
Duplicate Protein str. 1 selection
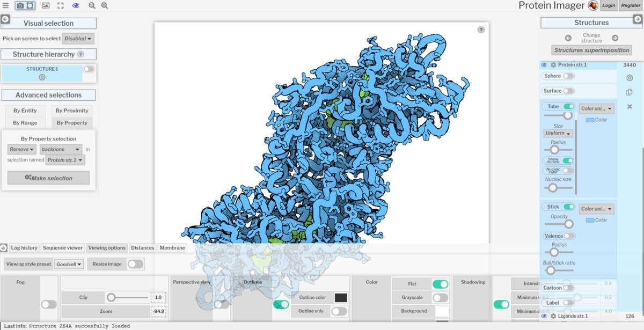click(630, 92)
